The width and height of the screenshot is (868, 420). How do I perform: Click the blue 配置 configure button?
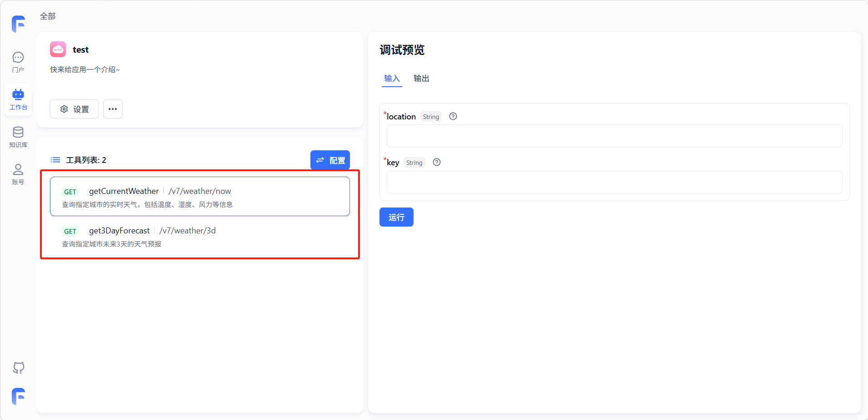(x=330, y=160)
